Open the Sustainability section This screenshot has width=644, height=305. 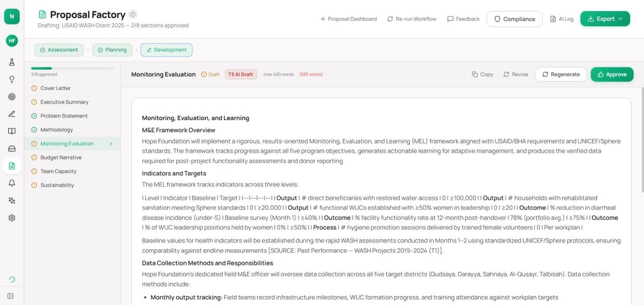(72, 185)
